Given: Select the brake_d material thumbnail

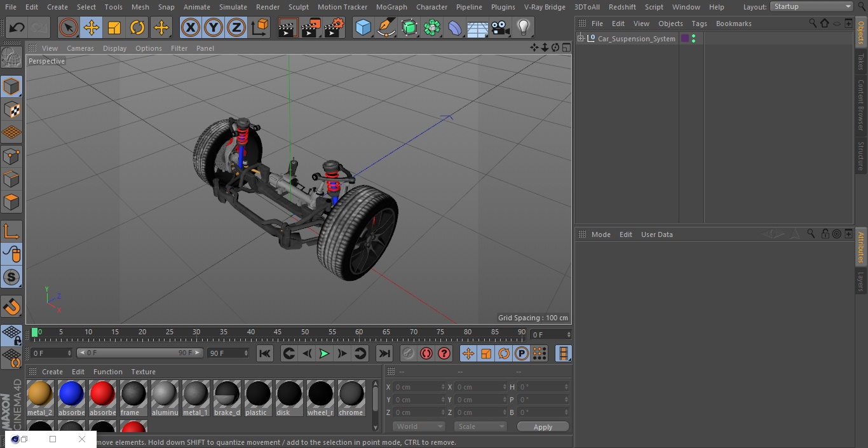Looking at the screenshot, I should [227, 398].
